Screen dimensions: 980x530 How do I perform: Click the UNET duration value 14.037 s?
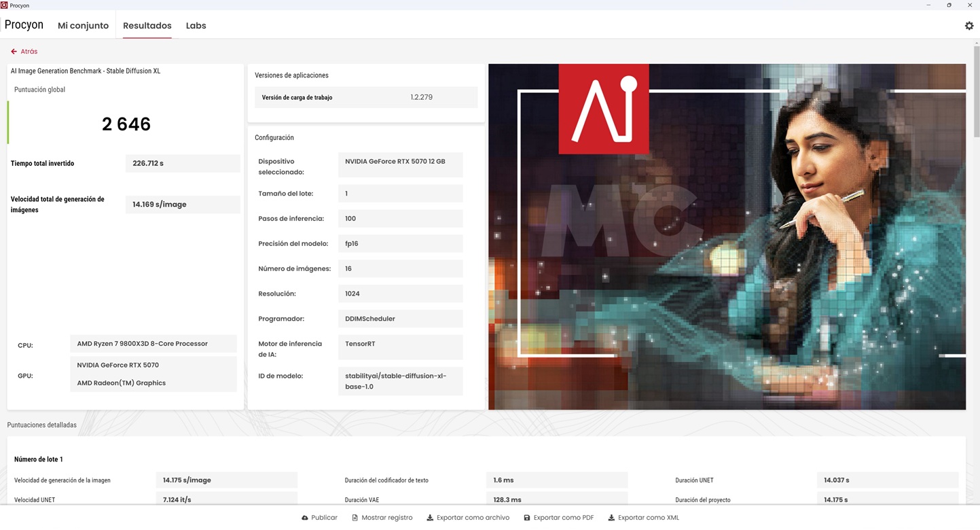coord(888,480)
